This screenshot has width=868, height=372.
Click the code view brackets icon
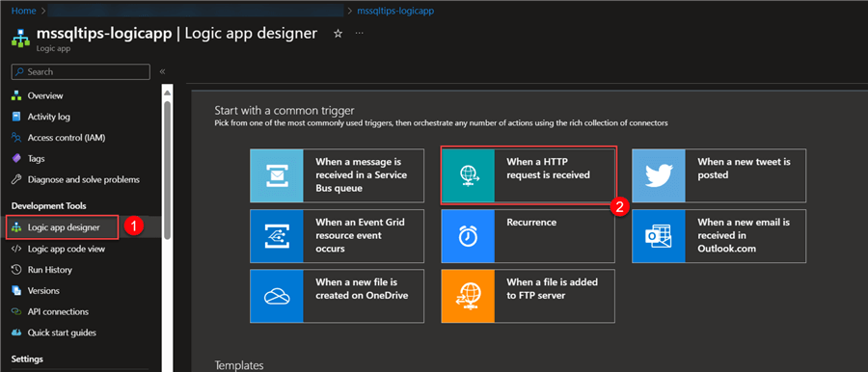coord(16,249)
